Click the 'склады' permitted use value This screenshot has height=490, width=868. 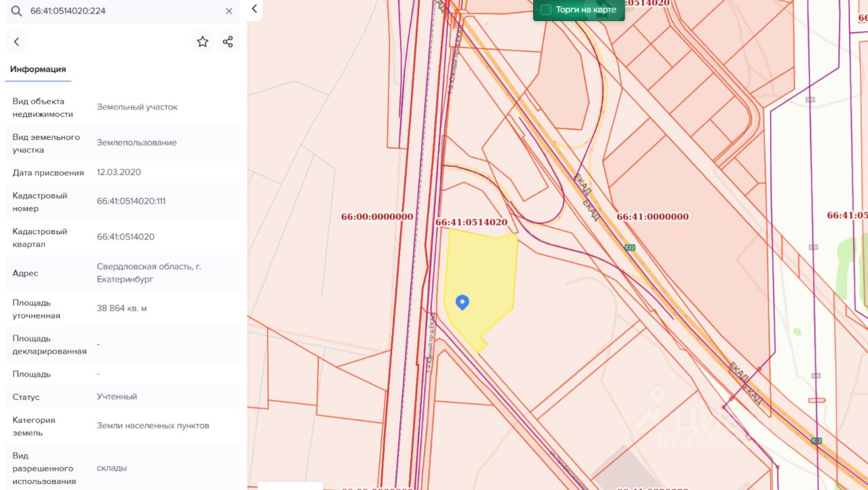[x=112, y=468]
